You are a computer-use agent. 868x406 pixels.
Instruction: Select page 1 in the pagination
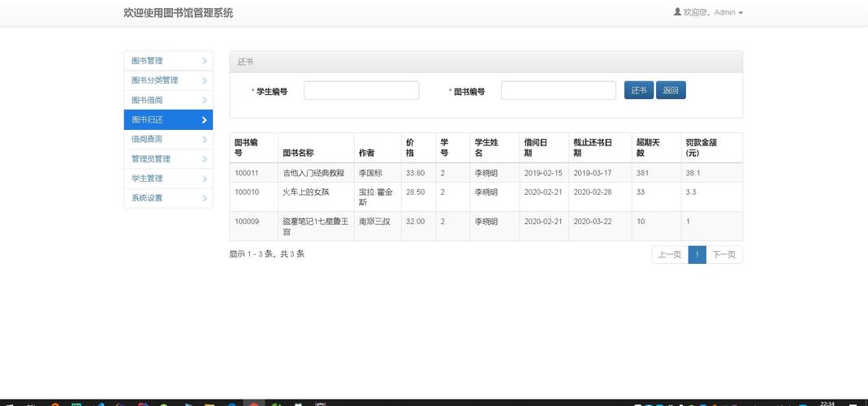click(x=697, y=255)
